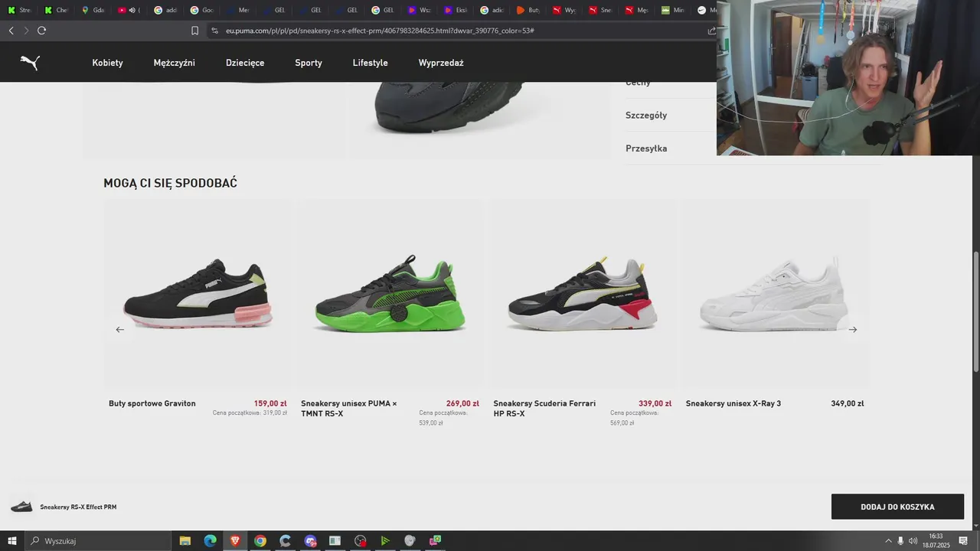Open the Windows Start menu
Image resolution: width=980 pixels, height=551 pixels.
[12, 541]
